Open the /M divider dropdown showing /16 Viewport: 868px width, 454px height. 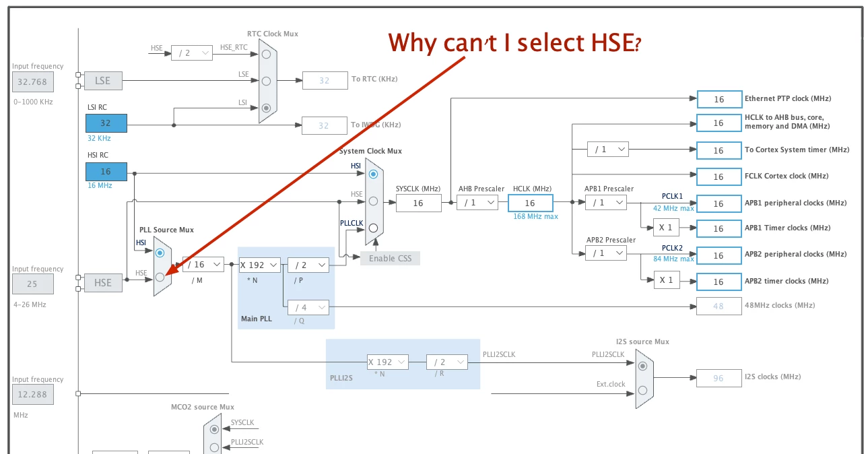coord(203,265)
